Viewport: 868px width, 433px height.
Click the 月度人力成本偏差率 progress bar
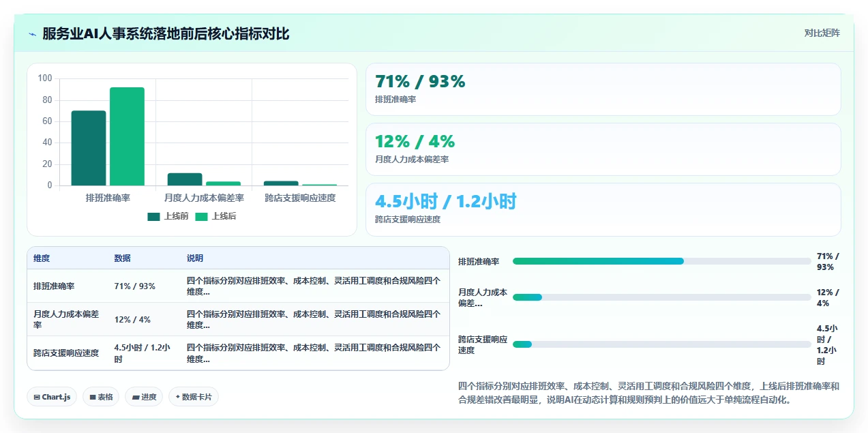coord(661,297)
